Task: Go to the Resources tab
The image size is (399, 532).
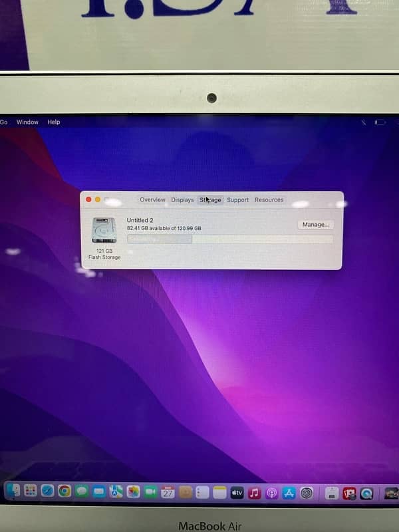Action: pyautogui.click(x=269, y=199)
